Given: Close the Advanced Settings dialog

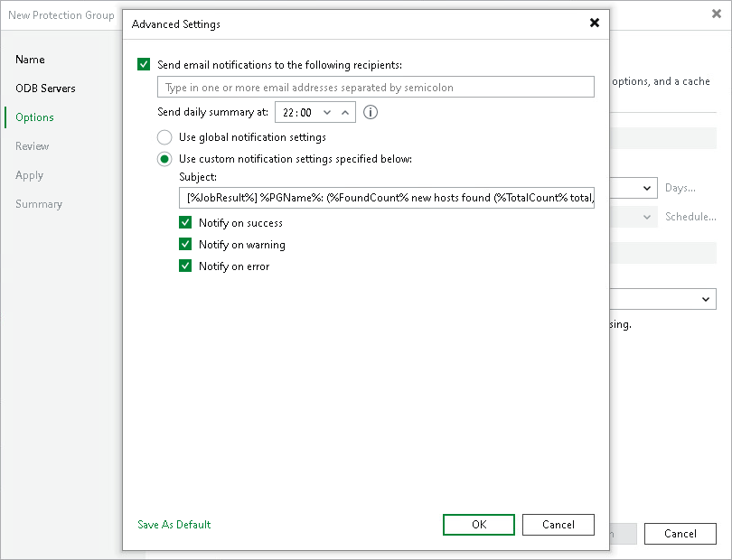Looking at the screenshot, I should tap(595, 23).
